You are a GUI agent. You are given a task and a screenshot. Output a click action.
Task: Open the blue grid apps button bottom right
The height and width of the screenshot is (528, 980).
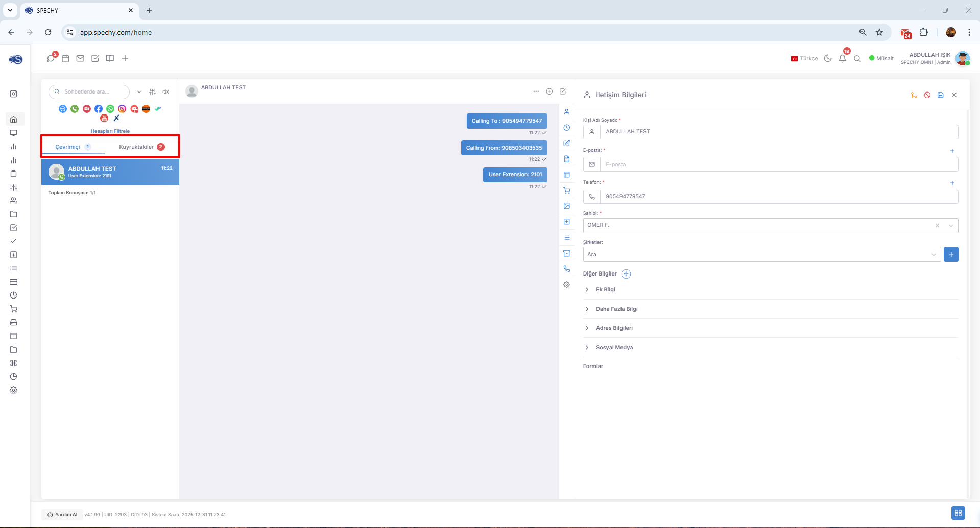[958, 513]
